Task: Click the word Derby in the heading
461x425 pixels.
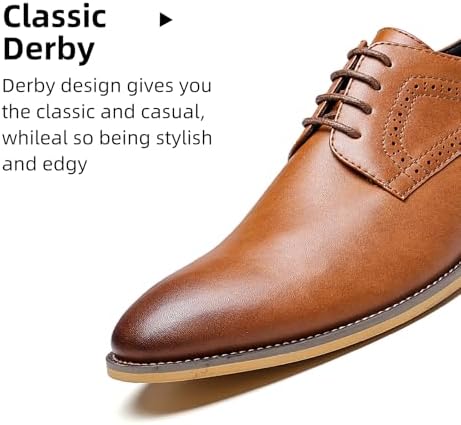Action: coord(49,49)
